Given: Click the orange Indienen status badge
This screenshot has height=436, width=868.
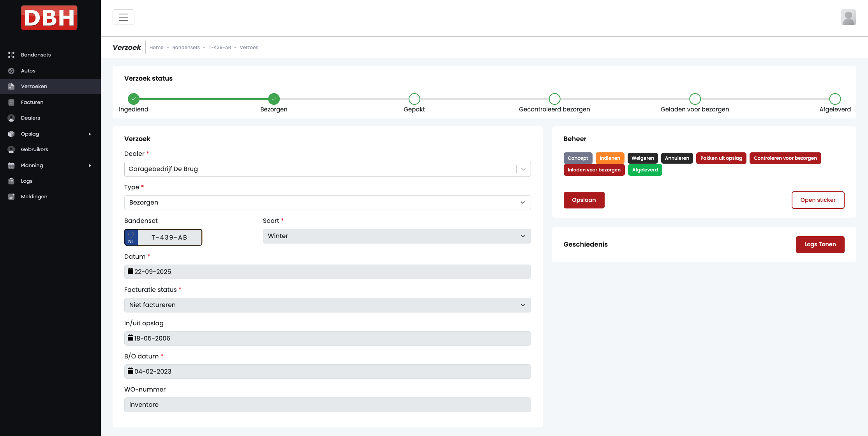Looking at the screenshot, I should [609, 158].
